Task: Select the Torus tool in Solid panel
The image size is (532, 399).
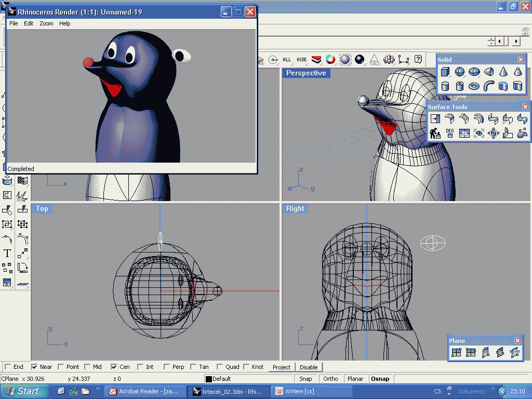Action: (474, 86)
